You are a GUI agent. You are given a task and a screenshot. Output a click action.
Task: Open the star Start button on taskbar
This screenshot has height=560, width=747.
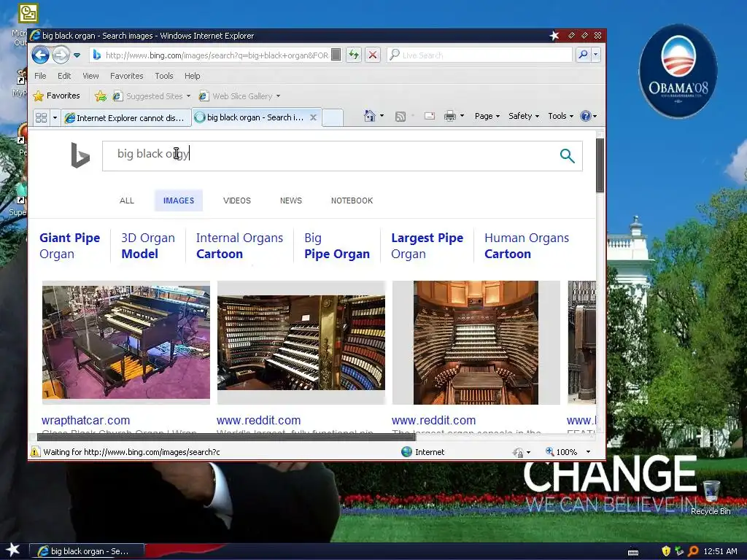tap(13, 550)
